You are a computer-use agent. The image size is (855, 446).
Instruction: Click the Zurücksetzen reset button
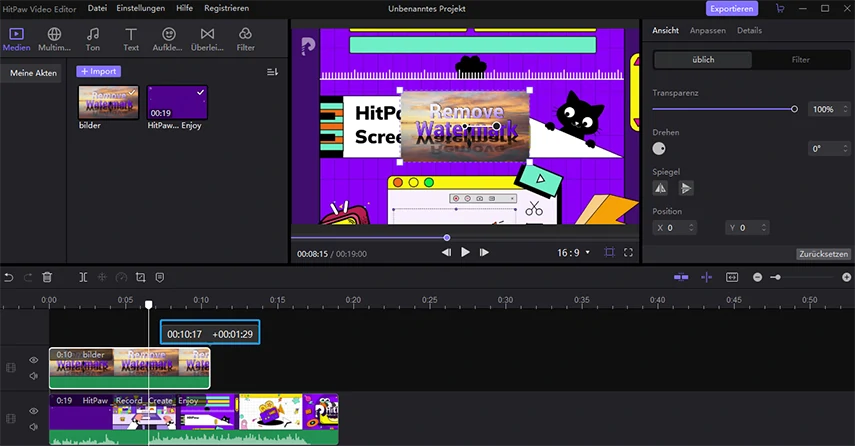823,254
